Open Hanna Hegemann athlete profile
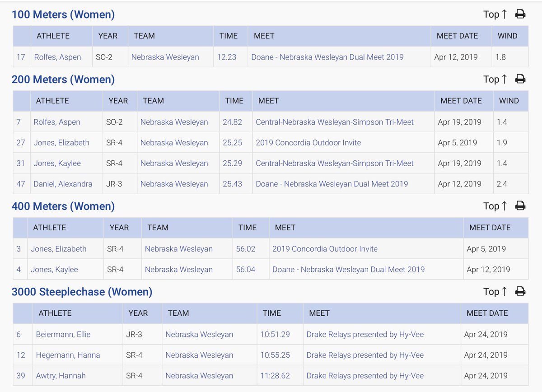The width and height of the screenshot is (542, 392). [x=68, y=355]
